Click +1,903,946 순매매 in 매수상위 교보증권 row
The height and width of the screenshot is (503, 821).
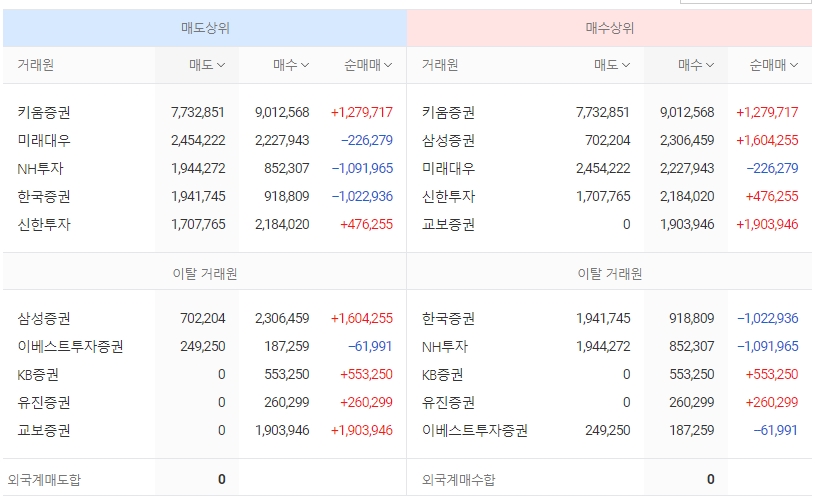(767, 225)
